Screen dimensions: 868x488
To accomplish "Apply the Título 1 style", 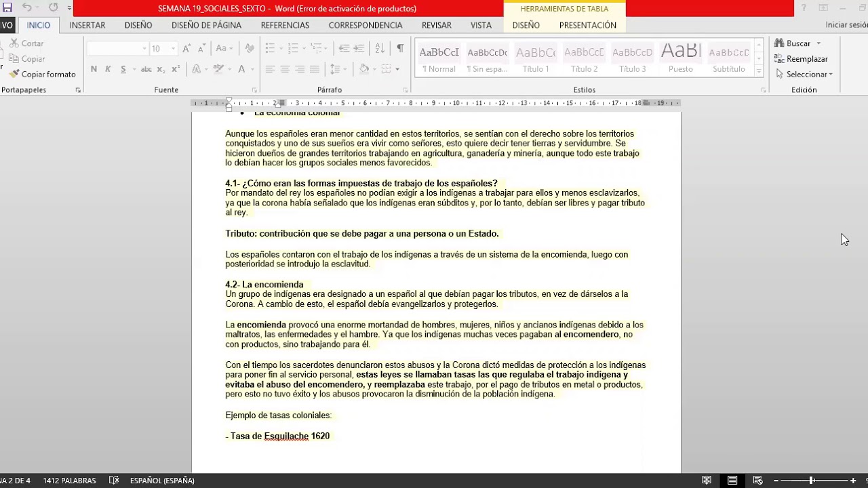I will (x=536, y=58).
